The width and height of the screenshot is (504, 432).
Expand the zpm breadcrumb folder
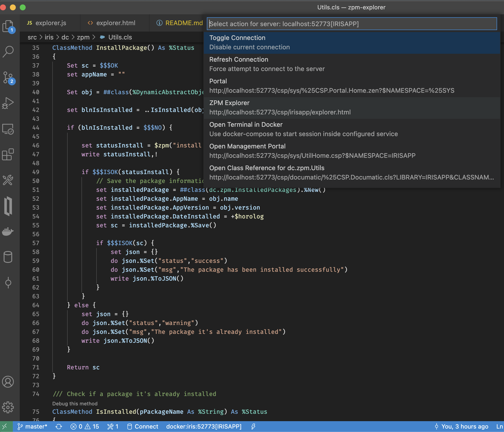(83, 37)
